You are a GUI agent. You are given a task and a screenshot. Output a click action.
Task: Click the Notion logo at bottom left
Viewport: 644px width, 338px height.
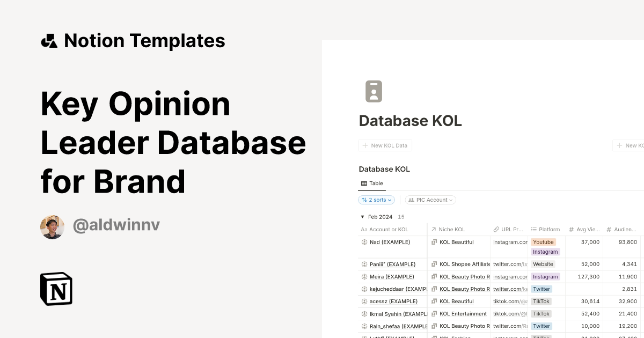pos(56,289)
